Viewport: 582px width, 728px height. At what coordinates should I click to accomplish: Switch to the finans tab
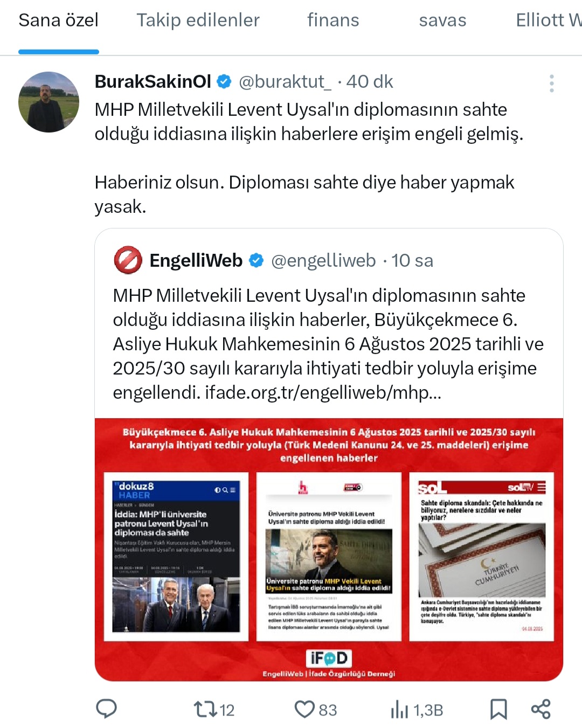tap(333, 20)
